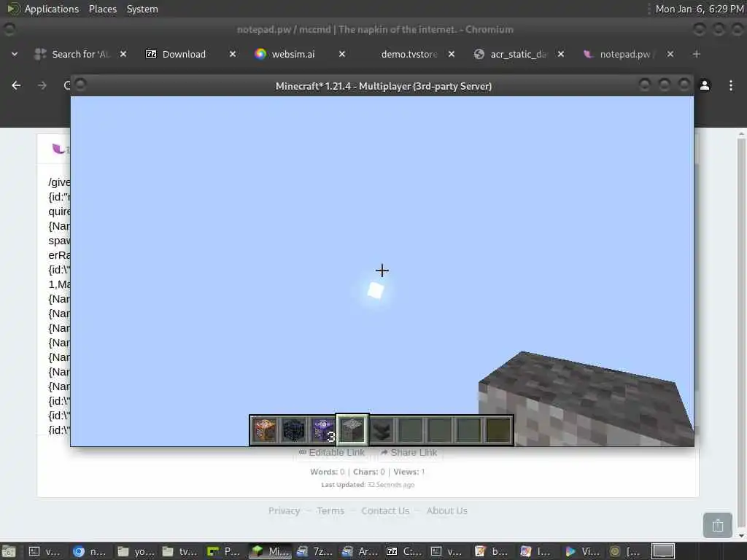Open the Chromium 'n...' taskbar entry

pos(90,551)
